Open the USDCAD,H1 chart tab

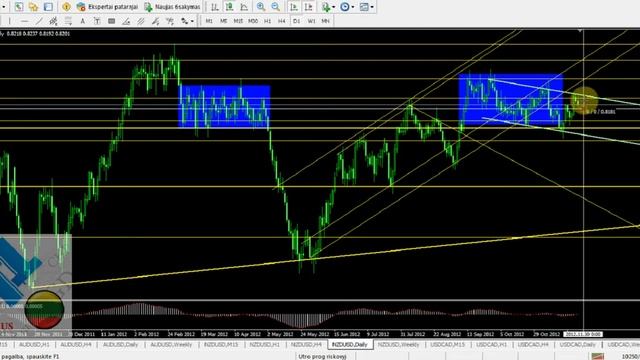pyautogui.click(x=491, y=344)
